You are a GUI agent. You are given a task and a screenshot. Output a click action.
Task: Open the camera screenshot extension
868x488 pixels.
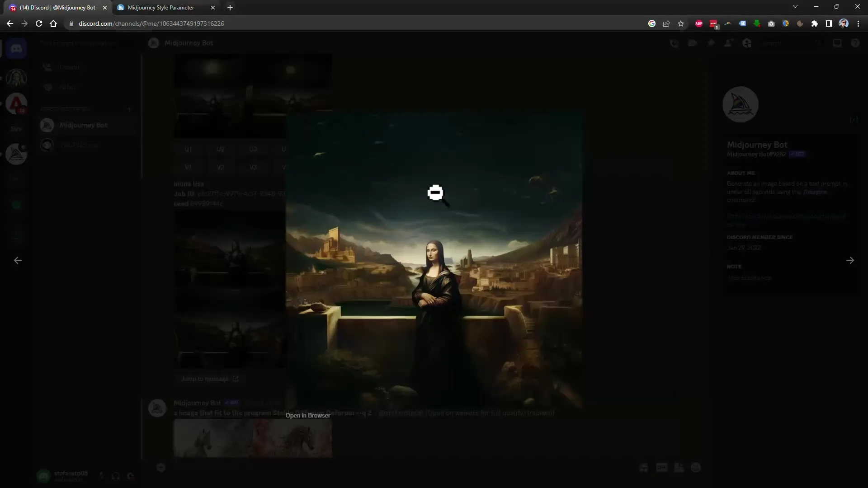[x=771, y=23]
